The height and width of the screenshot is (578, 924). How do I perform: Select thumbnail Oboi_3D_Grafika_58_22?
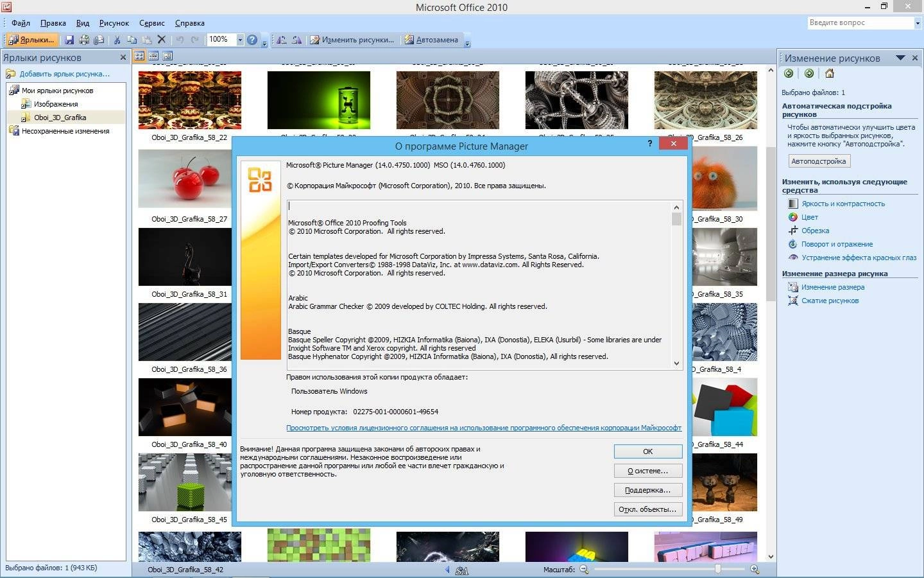coord(189,100)
